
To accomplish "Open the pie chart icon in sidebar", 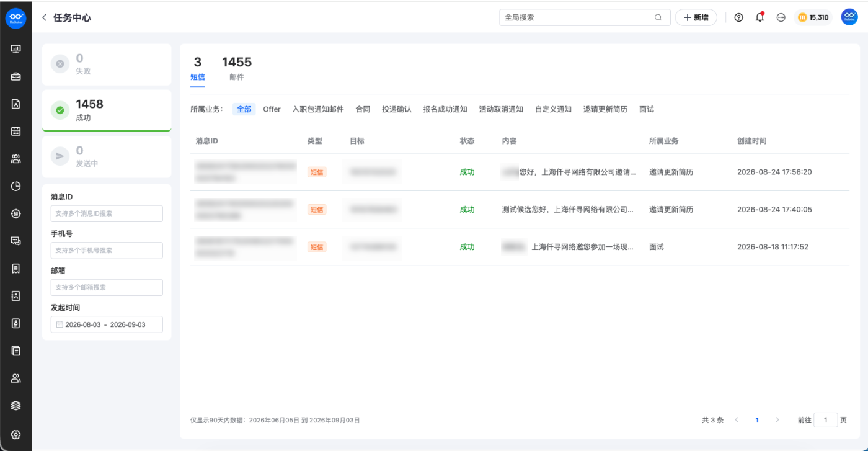I will (x=16, y=185).
